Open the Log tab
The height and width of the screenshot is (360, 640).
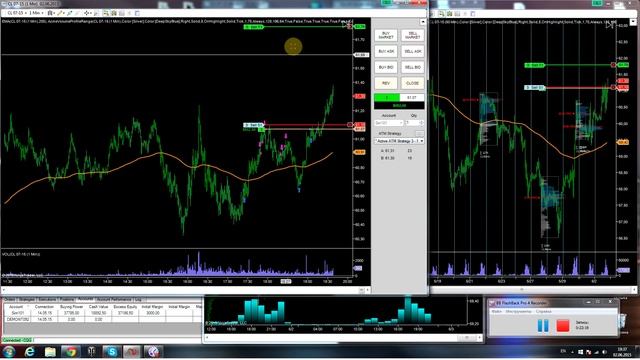138,300
